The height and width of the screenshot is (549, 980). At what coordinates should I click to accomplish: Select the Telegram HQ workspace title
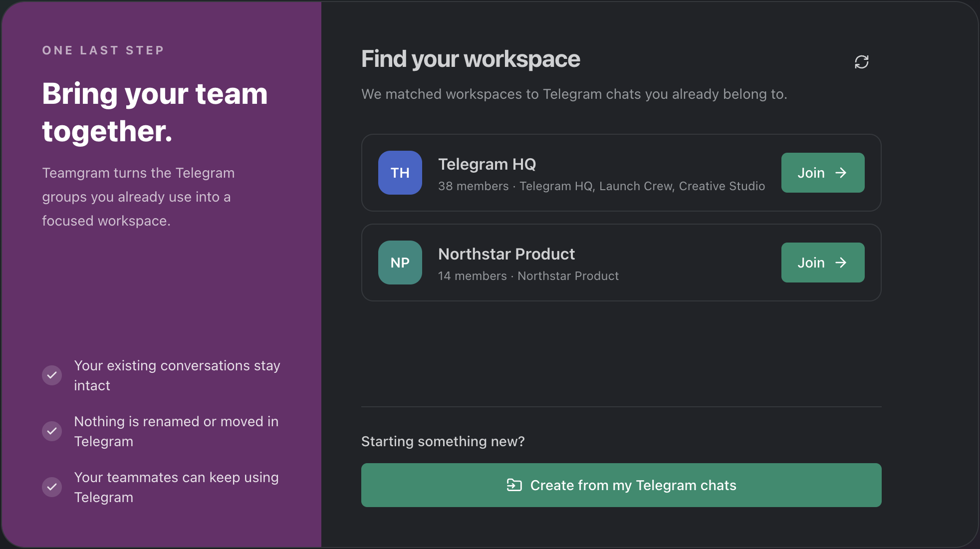coord(487,164)
